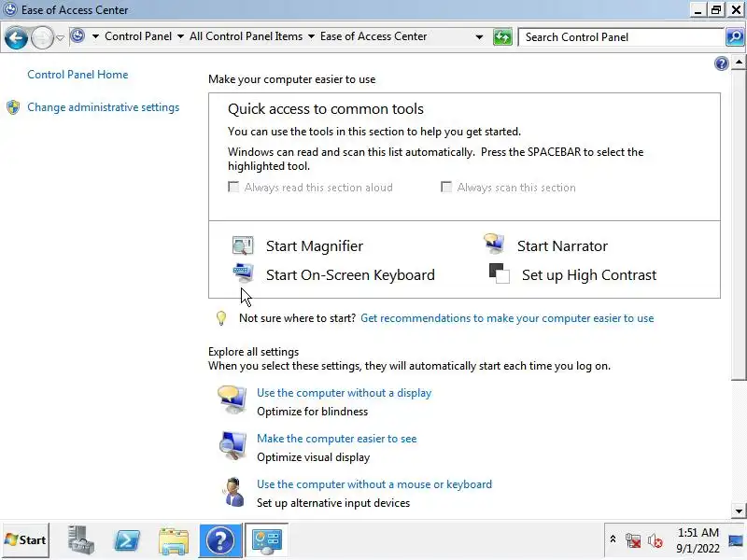The height and width of the screenshot is (560, 747).
Task: Open help via the blue question mark
Action: pyautogui.click(x=721, y=63)
